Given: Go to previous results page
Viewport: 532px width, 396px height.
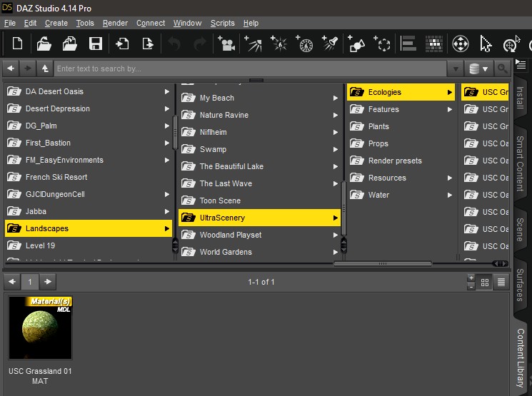Looking at the screenshot, I should click(x=12, y=282).
